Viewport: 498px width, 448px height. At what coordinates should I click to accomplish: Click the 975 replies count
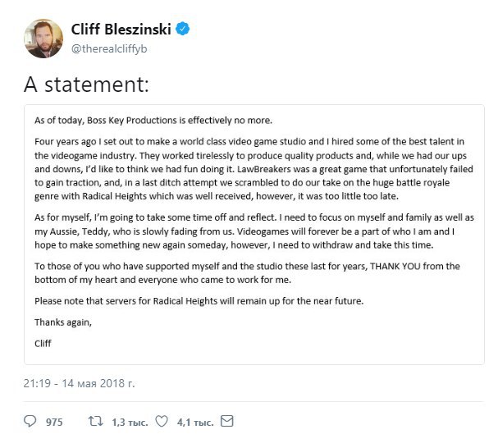54,422
